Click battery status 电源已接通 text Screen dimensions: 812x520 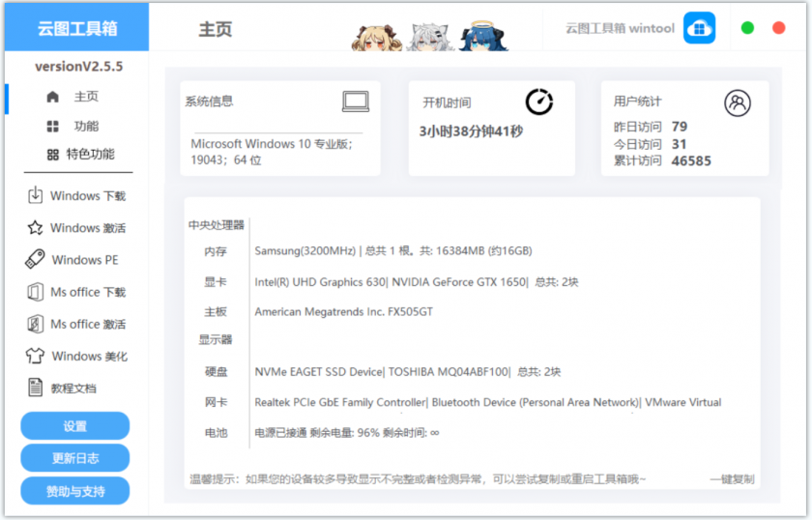pos(346,433)
